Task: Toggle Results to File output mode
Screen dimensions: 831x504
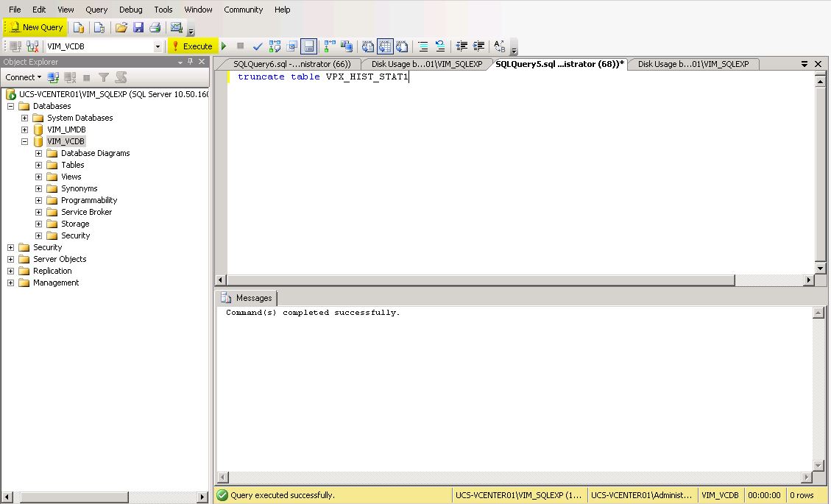Action: point(402,46)
